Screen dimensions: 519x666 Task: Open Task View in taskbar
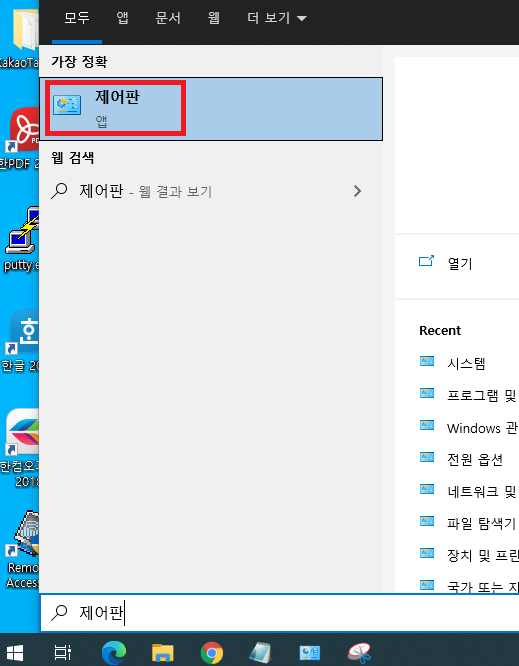point(63,652)
